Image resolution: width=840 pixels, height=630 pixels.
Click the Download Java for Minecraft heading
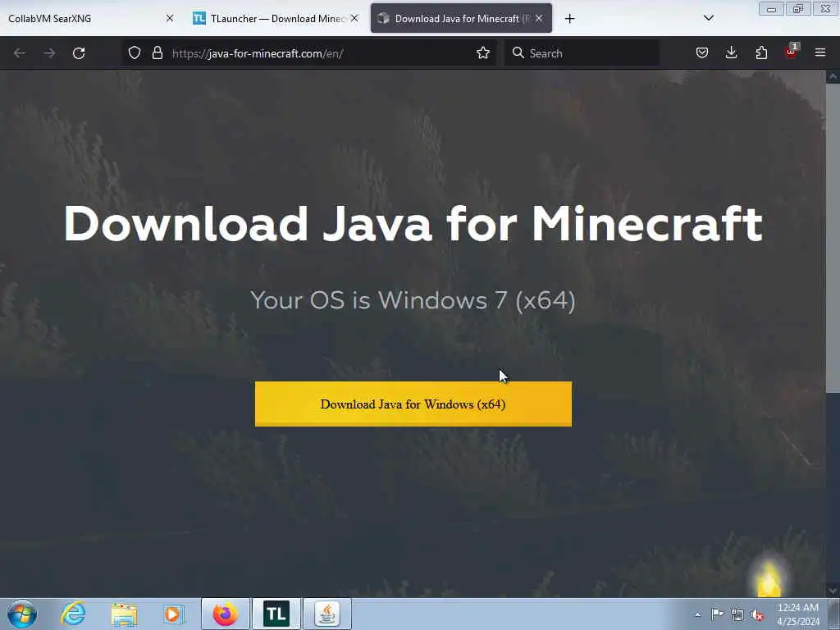[413, 224]
